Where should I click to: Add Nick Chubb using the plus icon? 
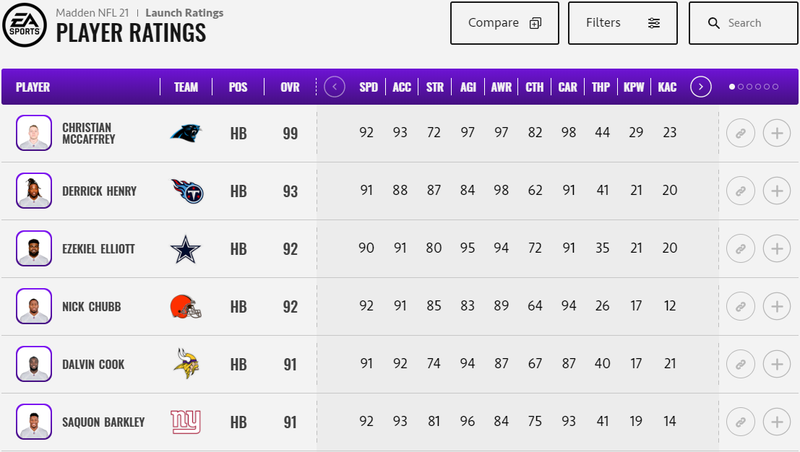pos(777,306)
